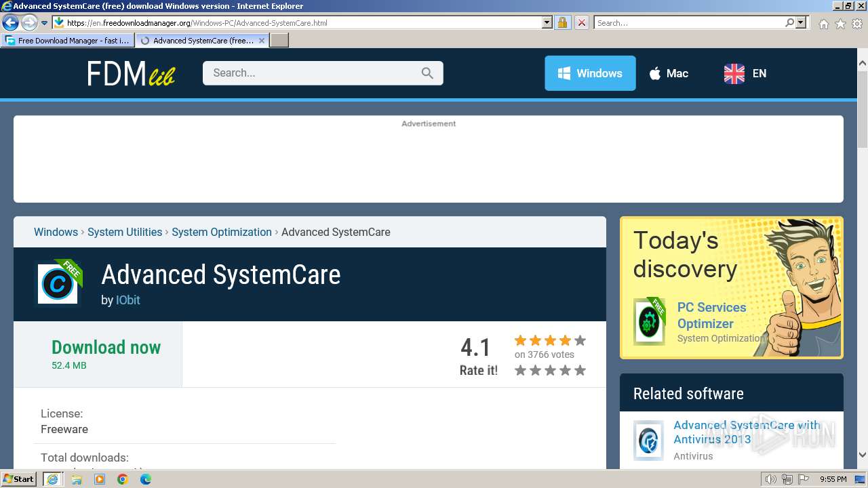
Task: Click the network tray icon
Action: (x=787, y=479)
